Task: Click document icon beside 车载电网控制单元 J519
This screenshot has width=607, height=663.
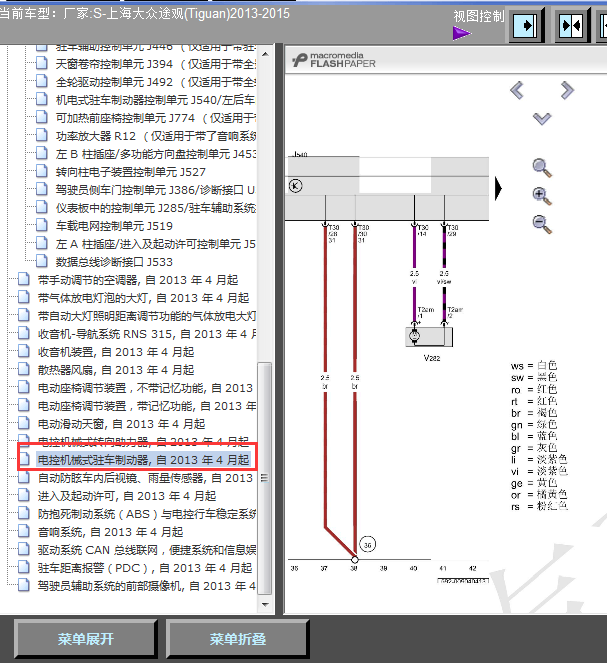Action: tap(41, 225)
